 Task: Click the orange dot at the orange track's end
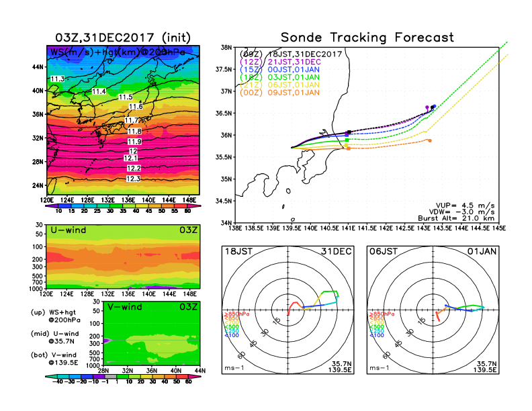tap(430, 140)
